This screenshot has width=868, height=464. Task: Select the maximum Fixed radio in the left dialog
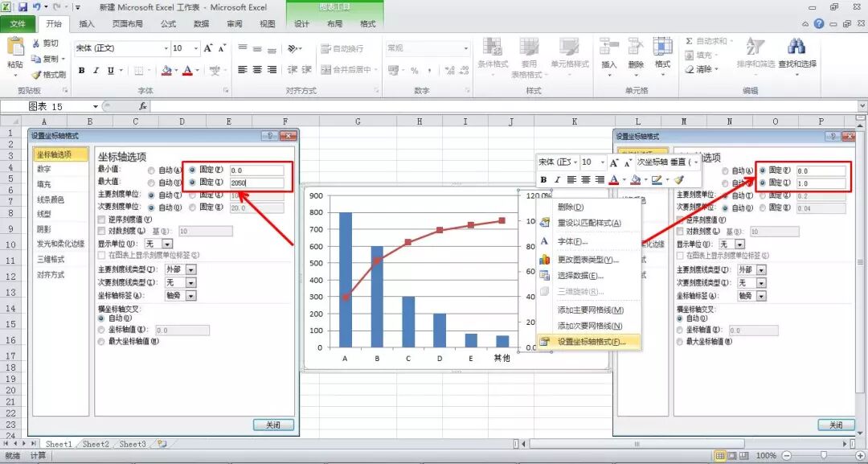[193, 183]
